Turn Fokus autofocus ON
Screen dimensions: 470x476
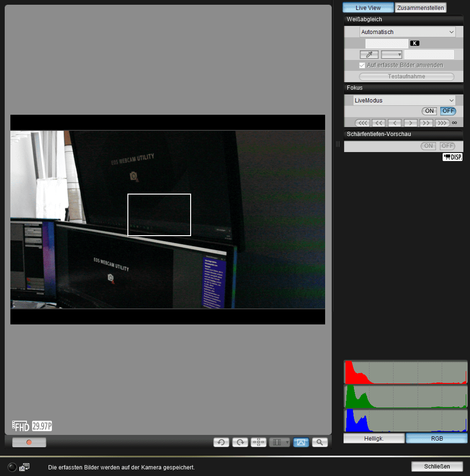tap(429, 111)
